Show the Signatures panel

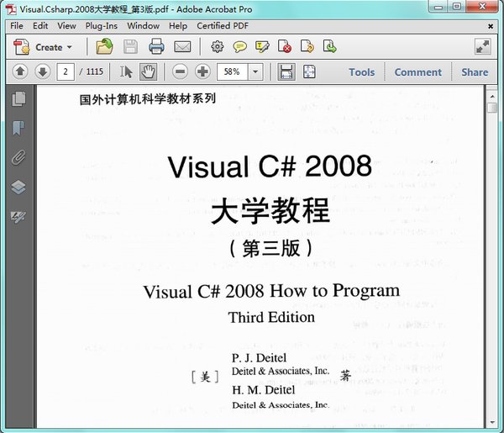(x=19, y=216)
